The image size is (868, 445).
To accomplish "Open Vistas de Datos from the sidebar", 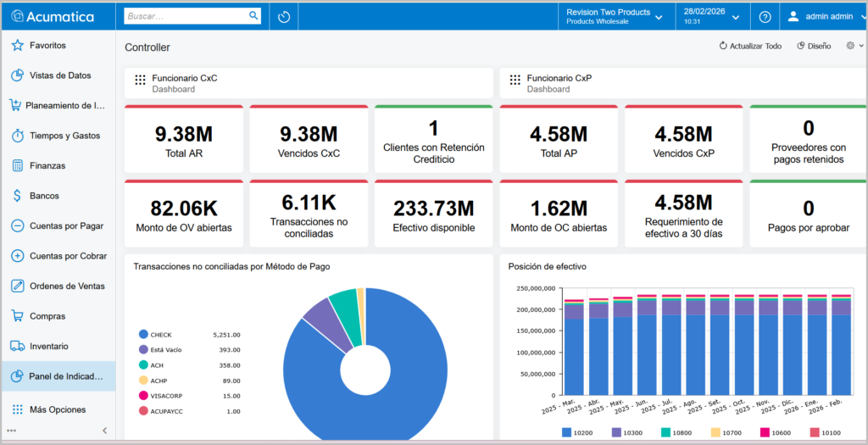I will click(59, 75).
